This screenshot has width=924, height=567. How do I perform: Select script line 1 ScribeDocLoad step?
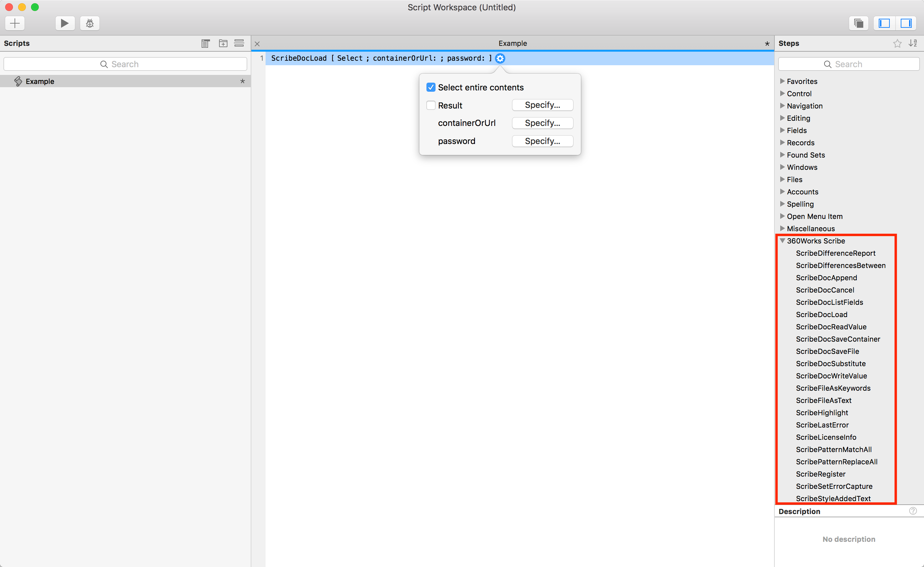(520, 58)
